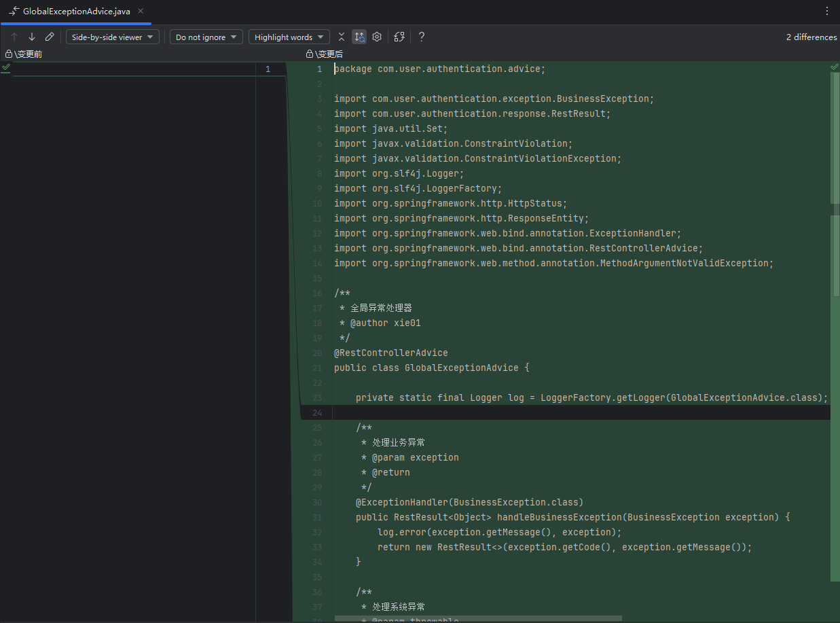Image resolution: width=840 pixels, height=623 pixels.
Task: Jump to the previous difference
Action: 14,37
